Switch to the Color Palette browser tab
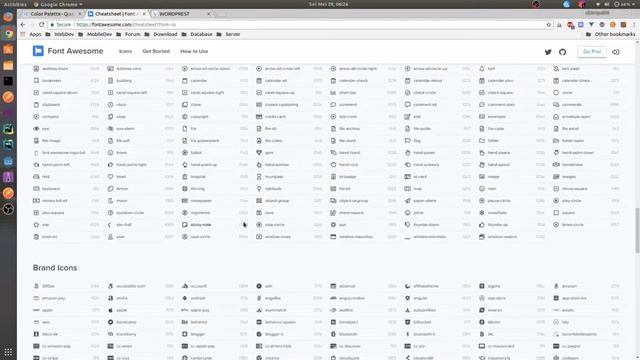 tap(52, 14)
